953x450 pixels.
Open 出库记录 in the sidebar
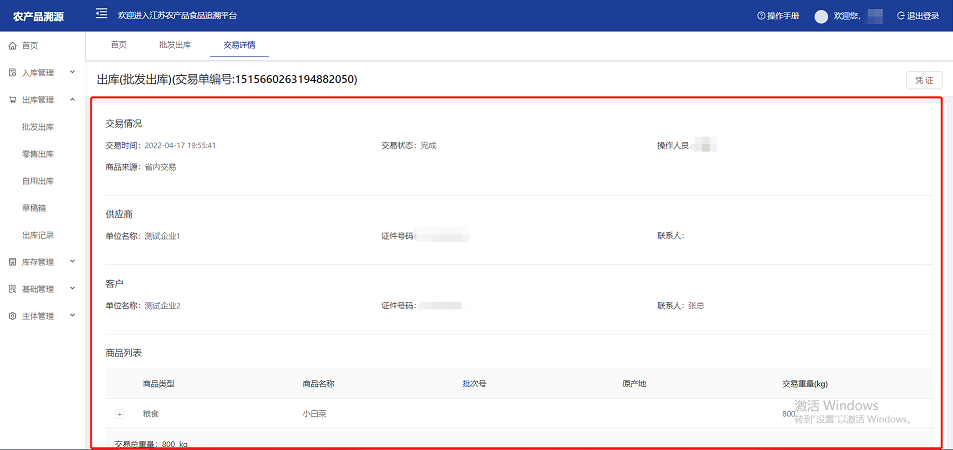[38, 235]
